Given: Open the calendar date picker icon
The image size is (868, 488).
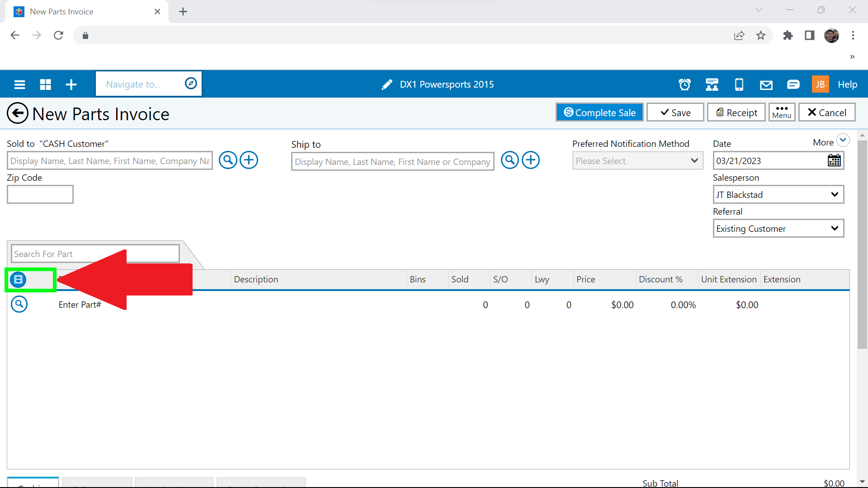Looking at the screenshot, I should tap(834, 160).
